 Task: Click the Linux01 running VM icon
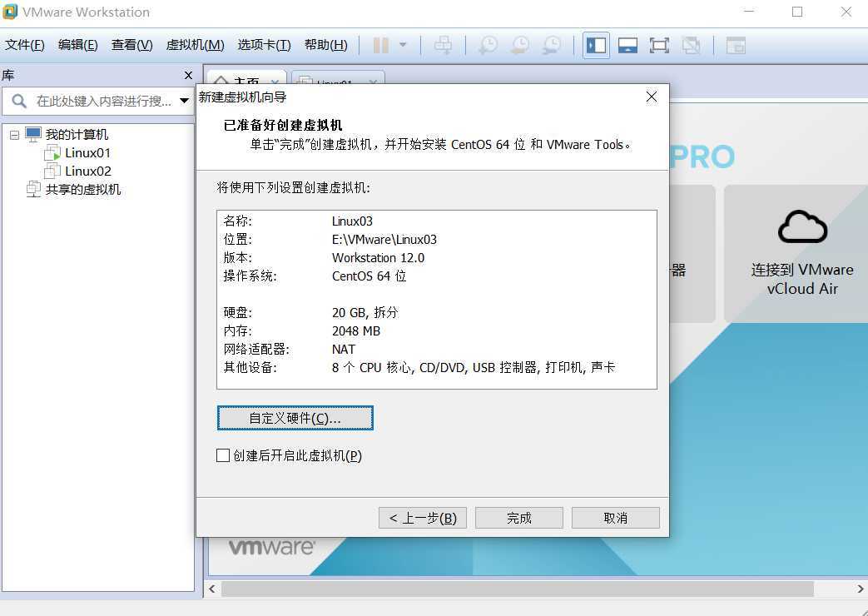pos(52,152)
